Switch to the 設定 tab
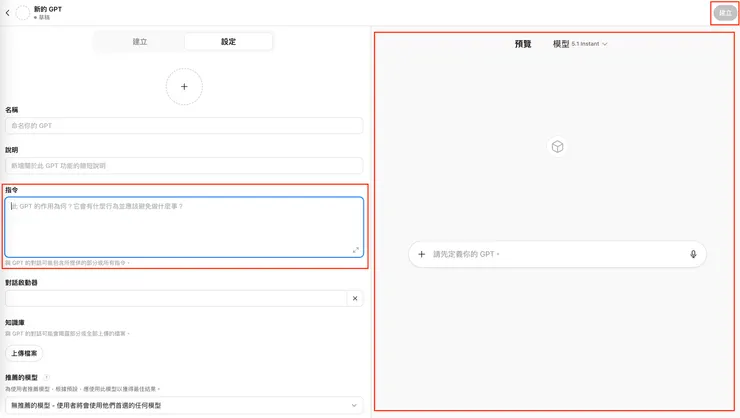 [x=228, y=42]
